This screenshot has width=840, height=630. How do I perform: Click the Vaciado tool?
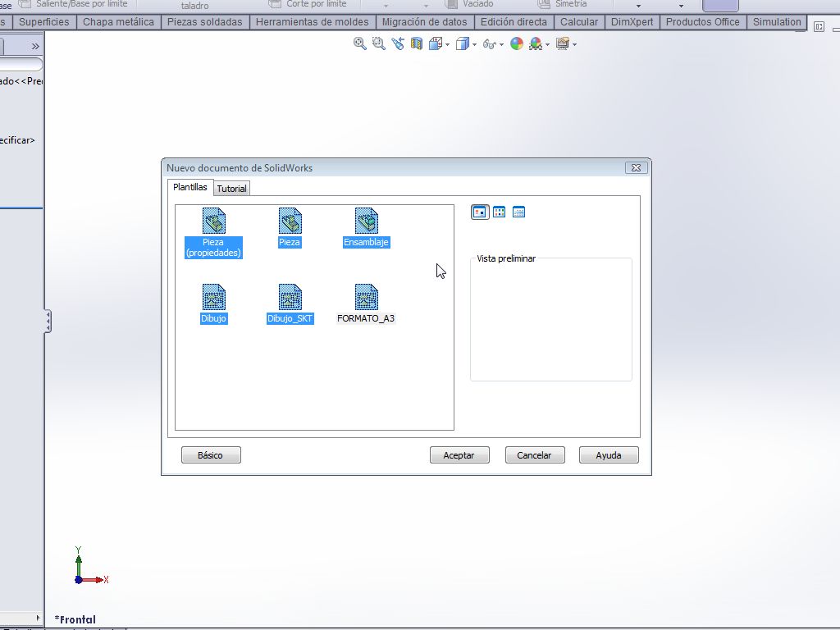[x=470, y=4]
